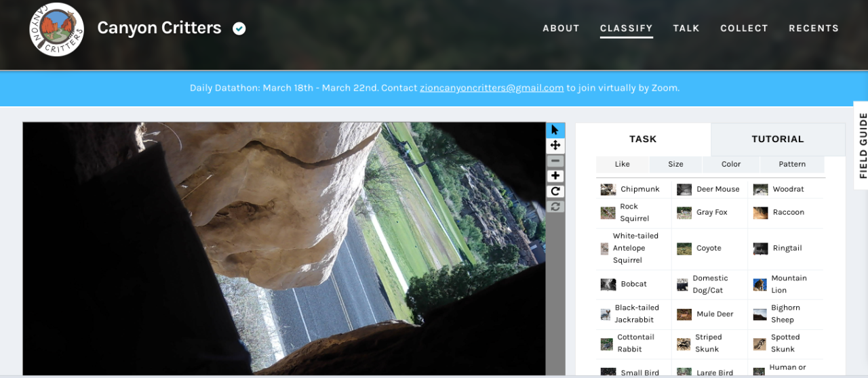Click the zioncanyoncritters@gmail.com email link
Image resolution: width=868 pixels, height=378 pixels.
[492, 88]
